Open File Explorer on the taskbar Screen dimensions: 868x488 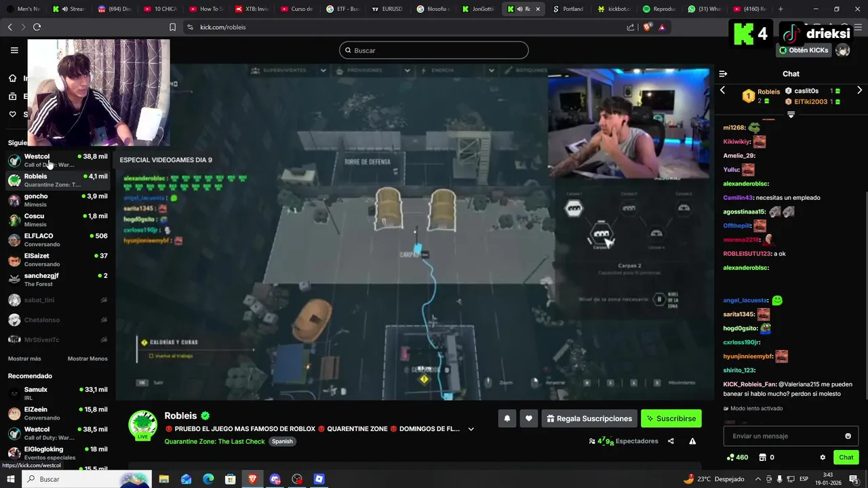click(164, 479)
